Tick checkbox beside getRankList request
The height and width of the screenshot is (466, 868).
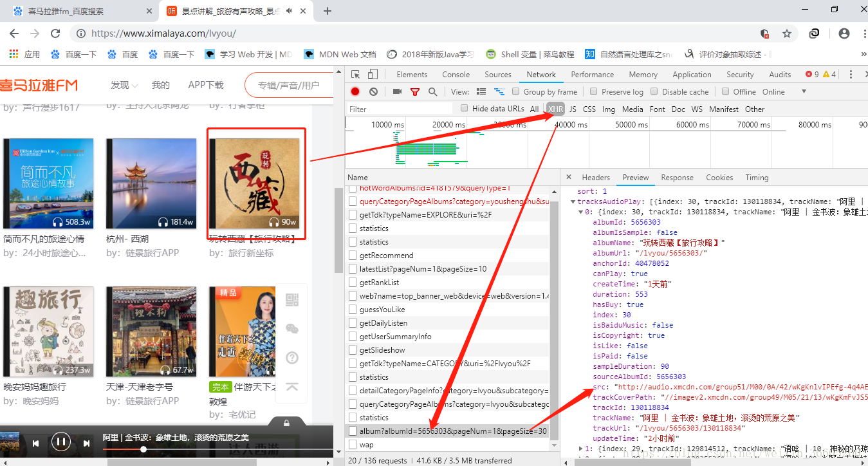353,283
